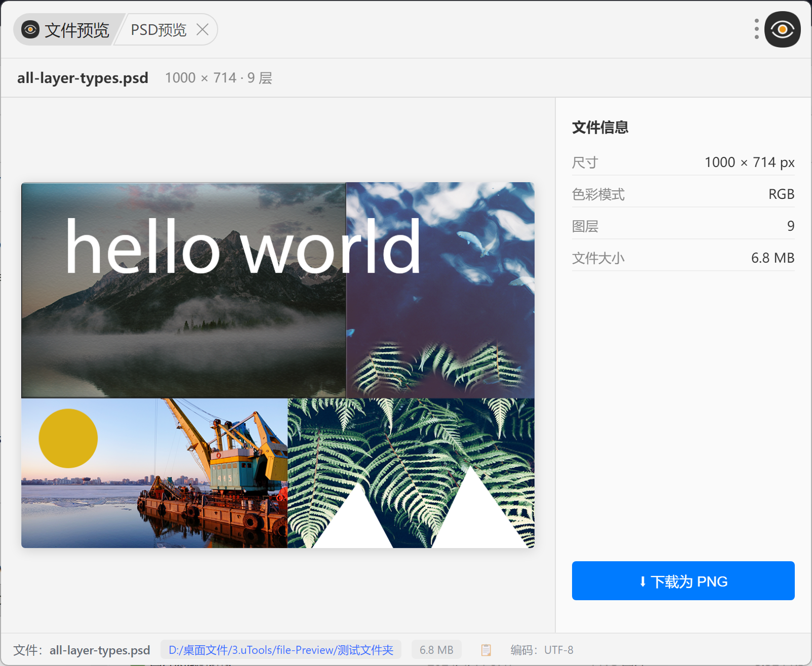
Task: Click the all-layer-types.psd title in header
Action: 83,78
